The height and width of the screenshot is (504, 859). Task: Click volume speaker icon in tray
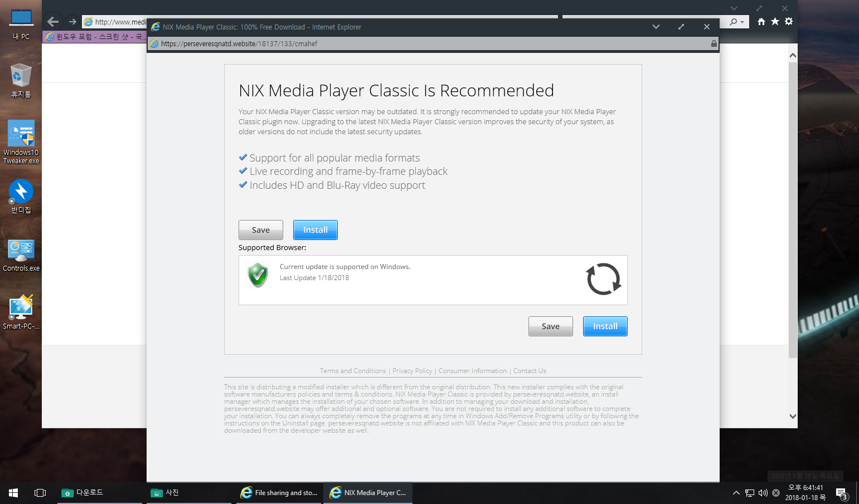coord(763,493)
